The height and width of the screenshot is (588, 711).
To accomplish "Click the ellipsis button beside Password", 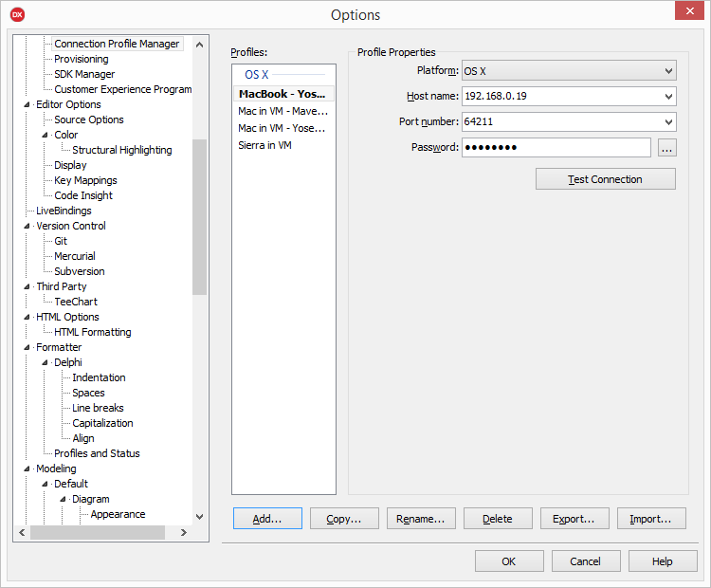I will [x=667, y=148].
